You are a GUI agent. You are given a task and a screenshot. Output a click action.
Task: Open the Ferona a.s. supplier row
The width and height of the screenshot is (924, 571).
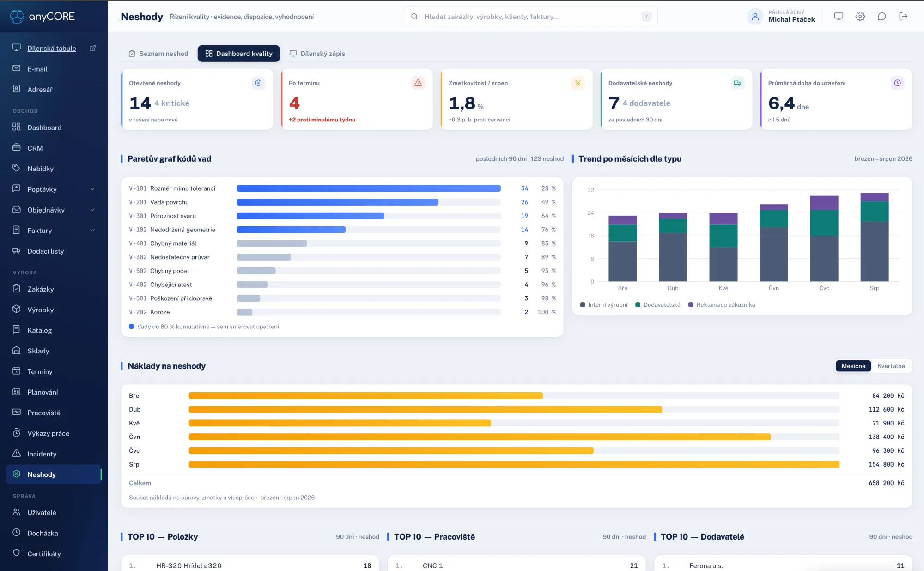783,565
